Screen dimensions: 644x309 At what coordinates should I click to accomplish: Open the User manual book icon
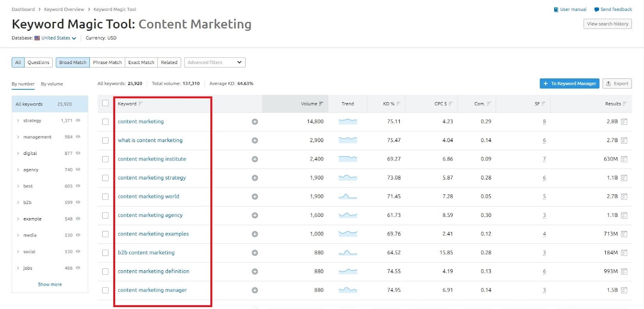click(556, 10)
